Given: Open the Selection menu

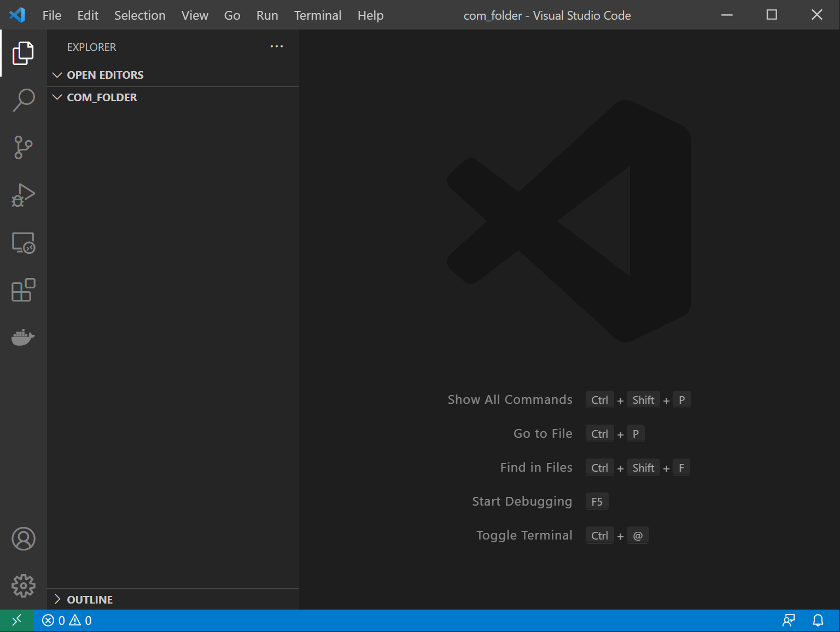Looking at the screenshot, I should tap(140, 15).
